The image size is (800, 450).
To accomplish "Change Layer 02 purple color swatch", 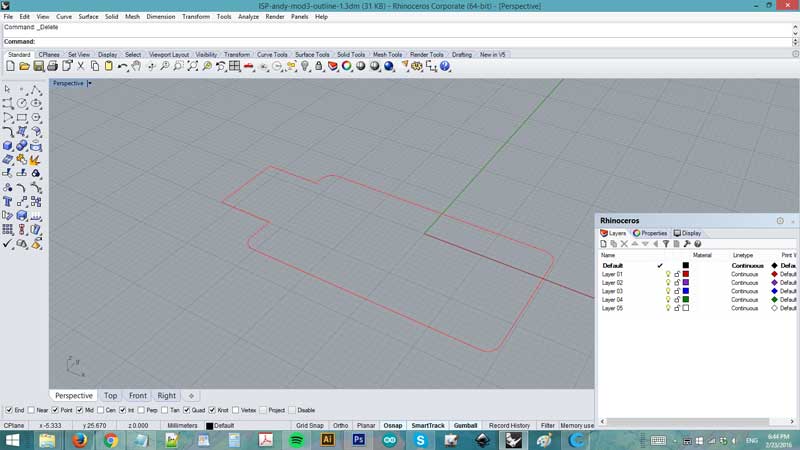I will 686,282.
